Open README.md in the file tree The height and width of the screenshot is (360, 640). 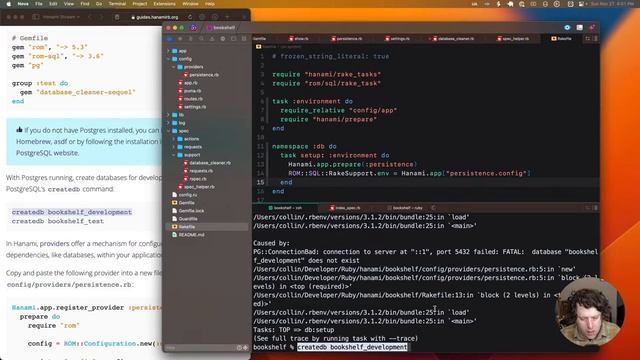pyautogui.click(x=188, y=235)
